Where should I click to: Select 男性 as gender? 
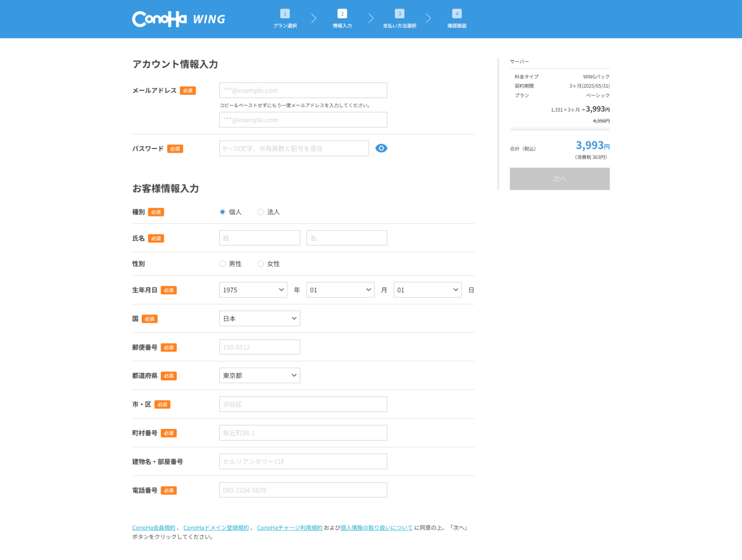click(223, 263)
